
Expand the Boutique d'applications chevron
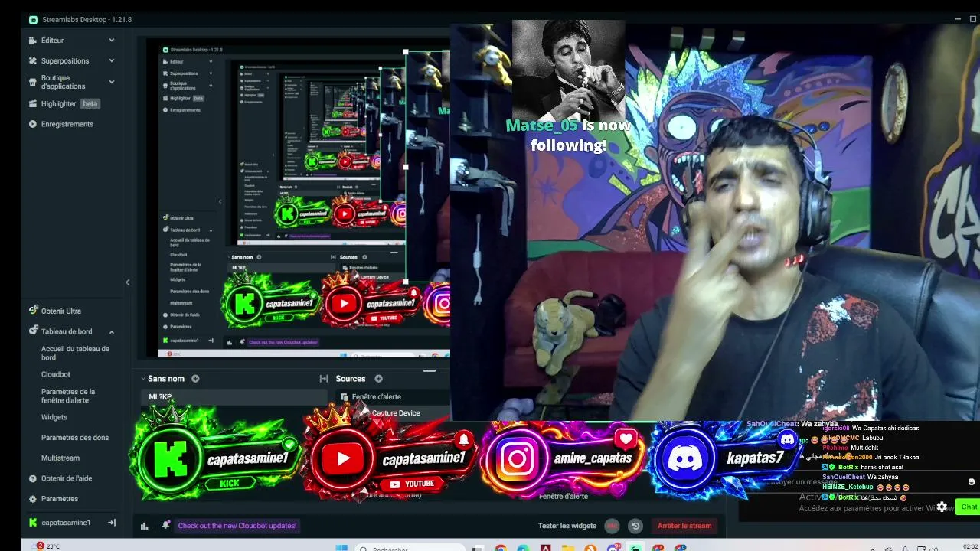click(112, 82)
